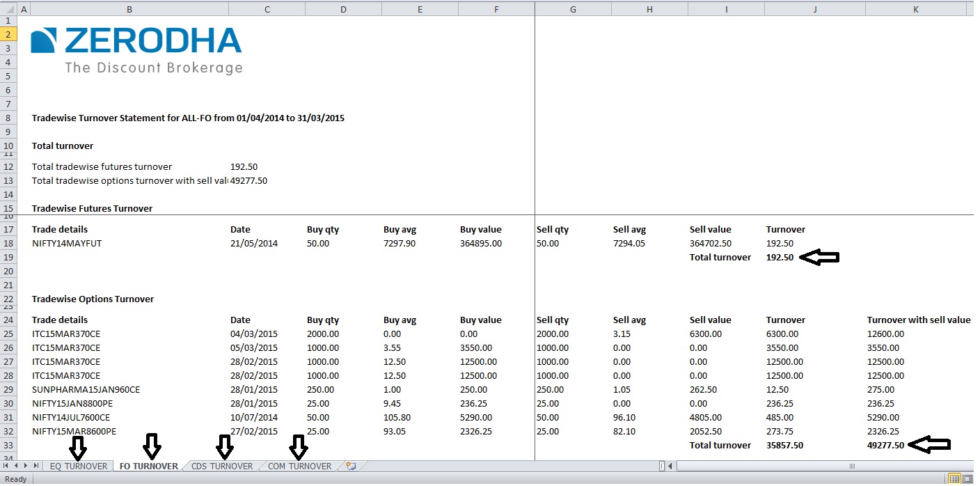Show the next sheet tab with the arrow
This screenshot has width=980, height=486.
[26, 466]
